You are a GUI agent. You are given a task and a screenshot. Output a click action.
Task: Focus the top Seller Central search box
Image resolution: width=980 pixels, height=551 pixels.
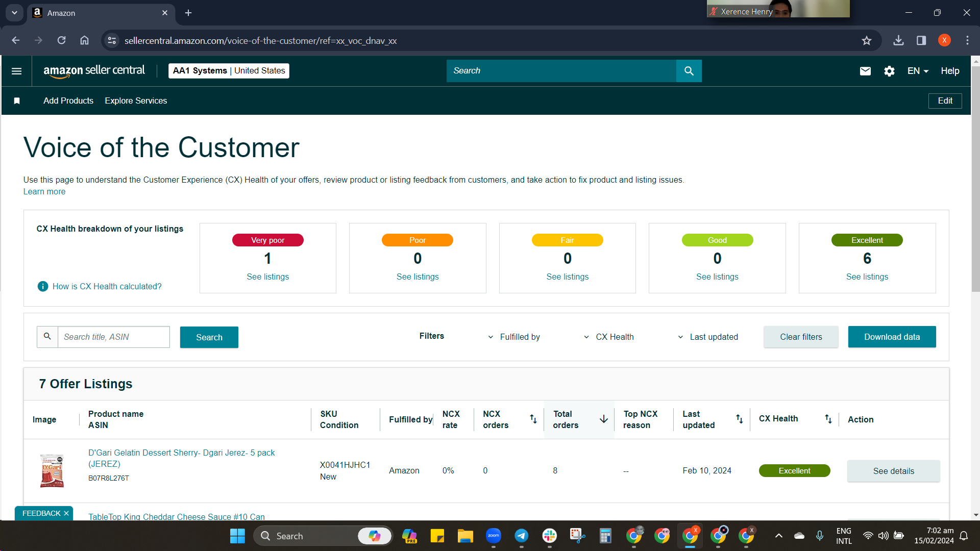point(561,71)
